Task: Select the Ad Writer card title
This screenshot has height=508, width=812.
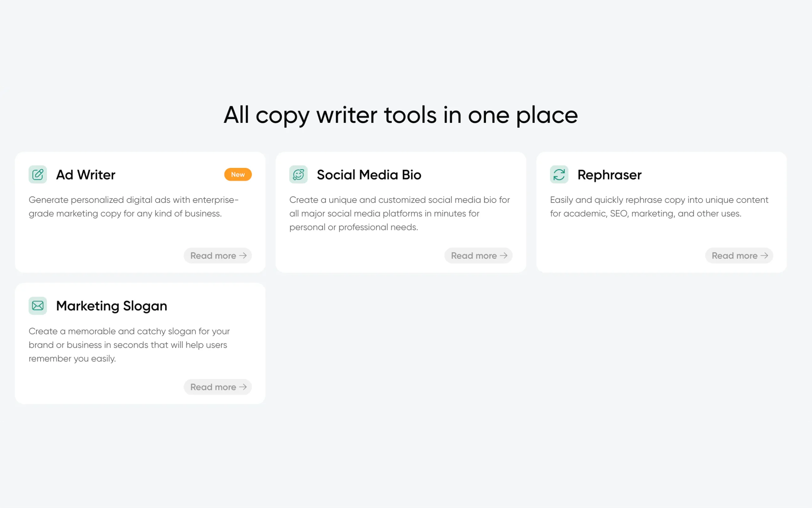Action: [x=86, y=174]
